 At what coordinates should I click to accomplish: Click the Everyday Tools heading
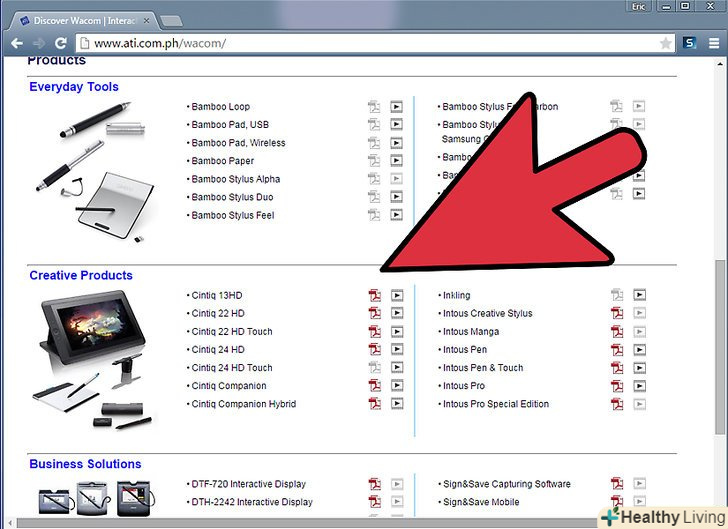pos(74,87)
